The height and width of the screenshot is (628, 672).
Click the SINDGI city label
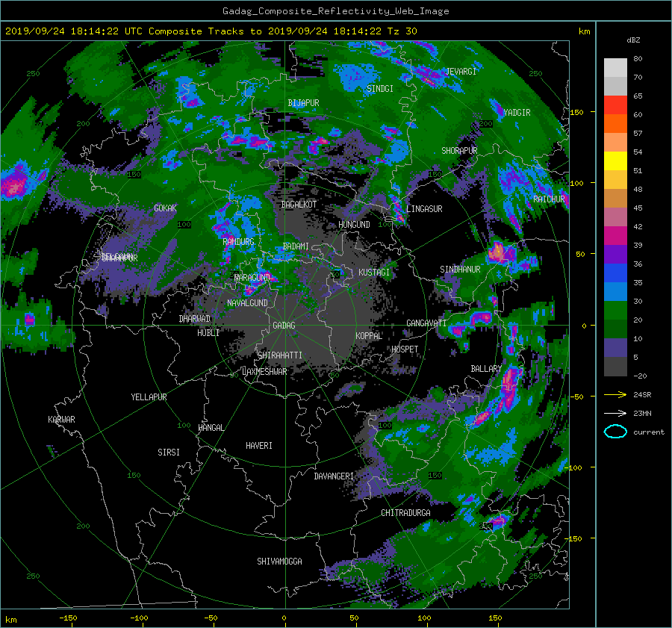pyautogui.click(x=380, y=89)
